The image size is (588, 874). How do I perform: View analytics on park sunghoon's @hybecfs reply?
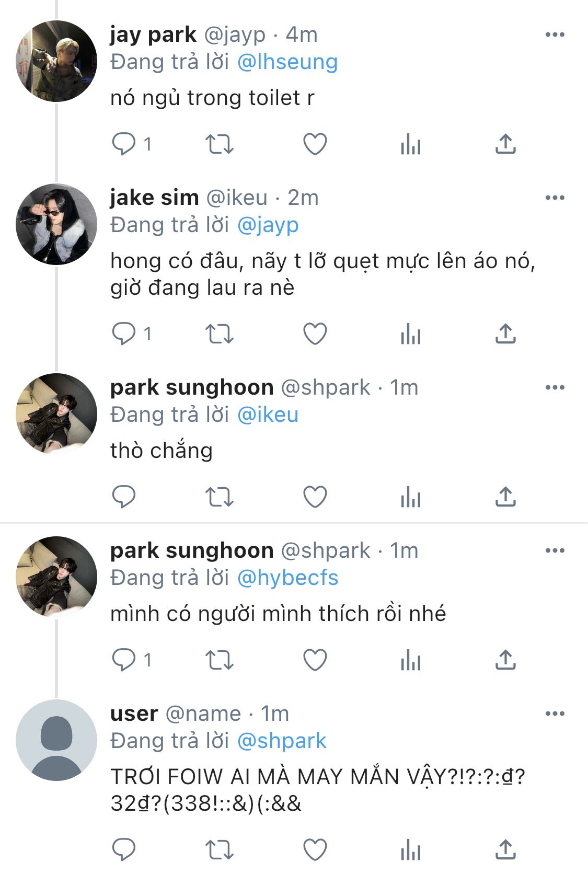click(x=411, y=660)
